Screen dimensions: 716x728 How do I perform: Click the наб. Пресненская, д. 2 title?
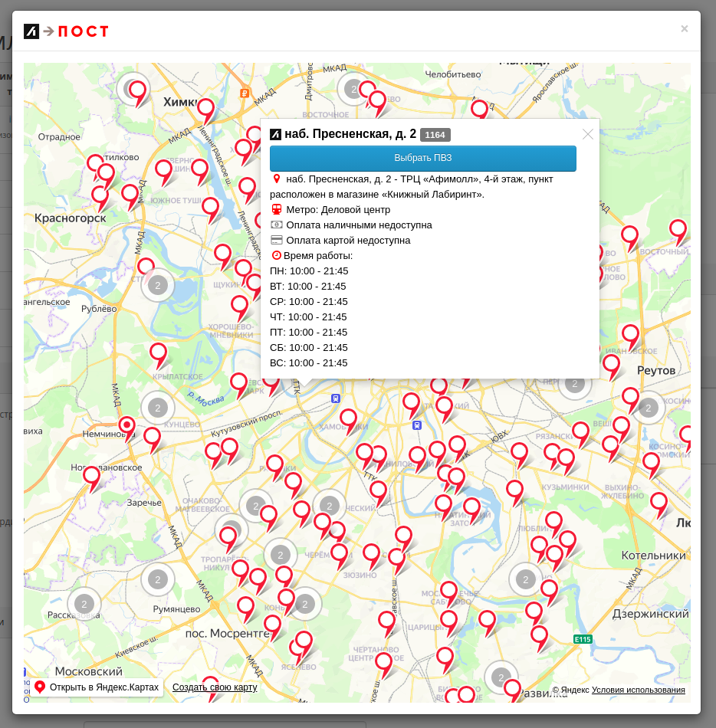pyautogui.click(x=350, y=134)
